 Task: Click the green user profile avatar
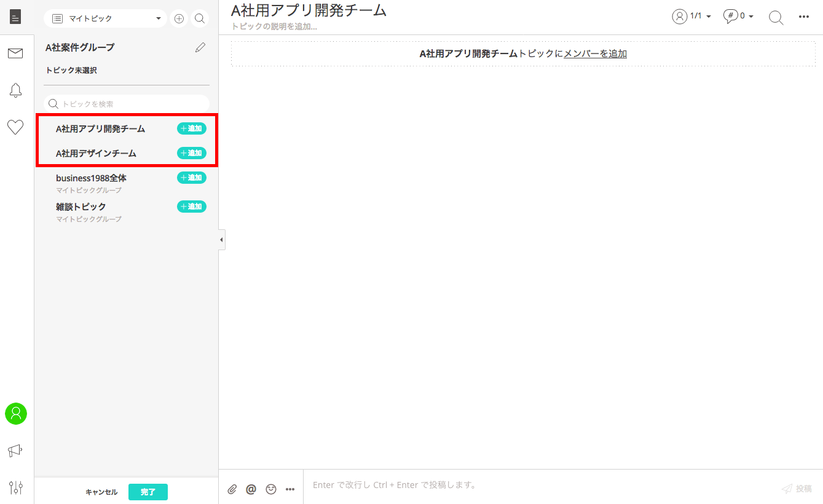click(x=16, y=414)
